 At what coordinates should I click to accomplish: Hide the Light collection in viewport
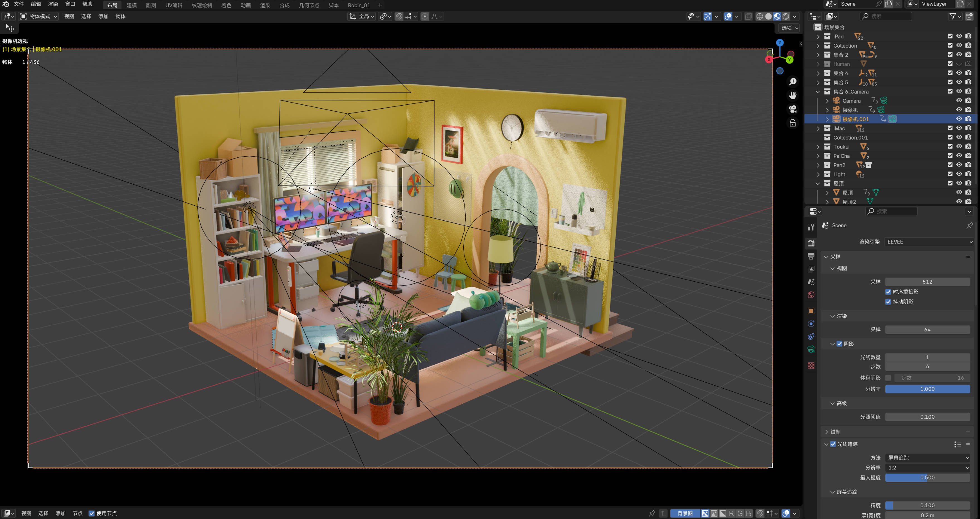959,174
